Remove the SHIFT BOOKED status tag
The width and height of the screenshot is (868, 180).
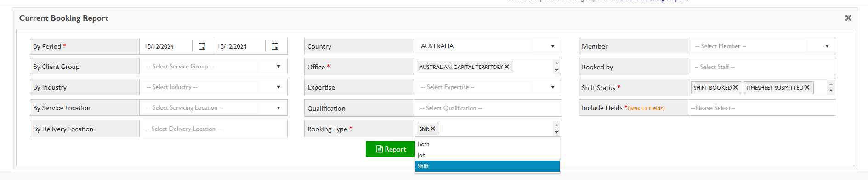pyautogui.click(x=735, y=87)
